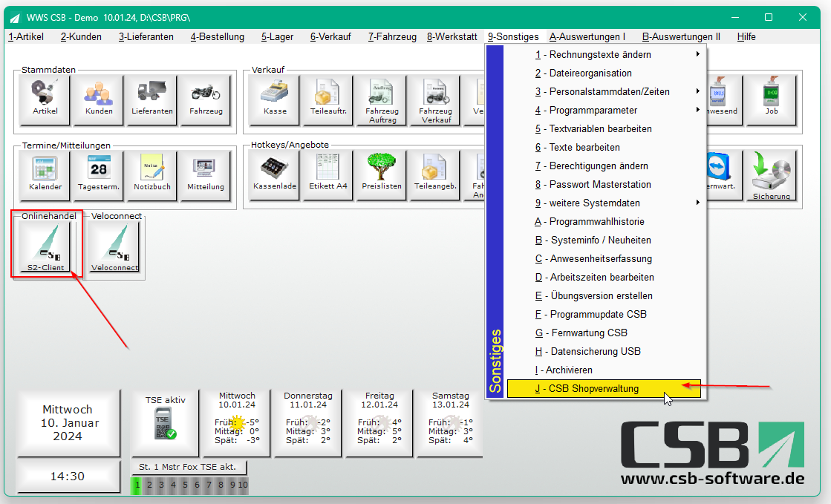
Task: Open the Hilfe menu
Action: [746, 36]
